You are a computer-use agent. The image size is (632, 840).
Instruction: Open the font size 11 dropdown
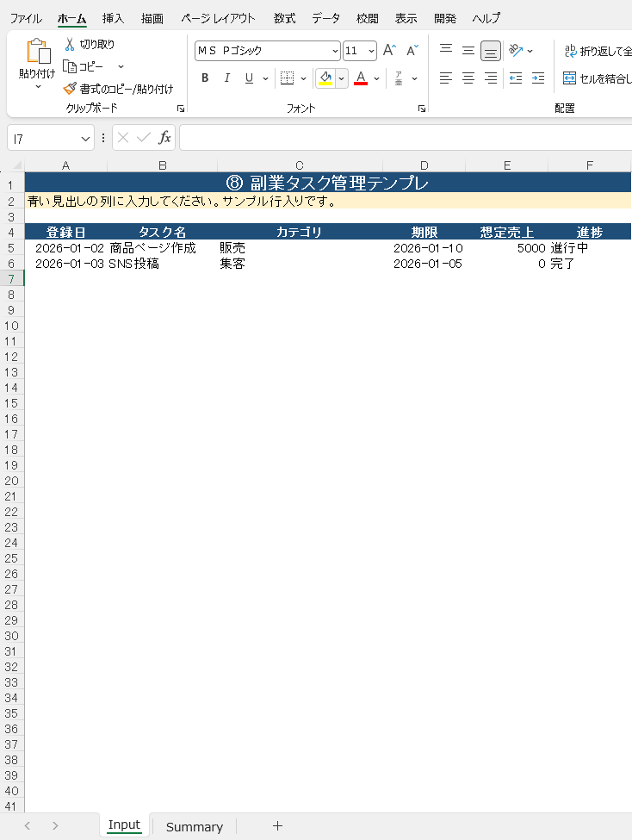tap(371, 51)
